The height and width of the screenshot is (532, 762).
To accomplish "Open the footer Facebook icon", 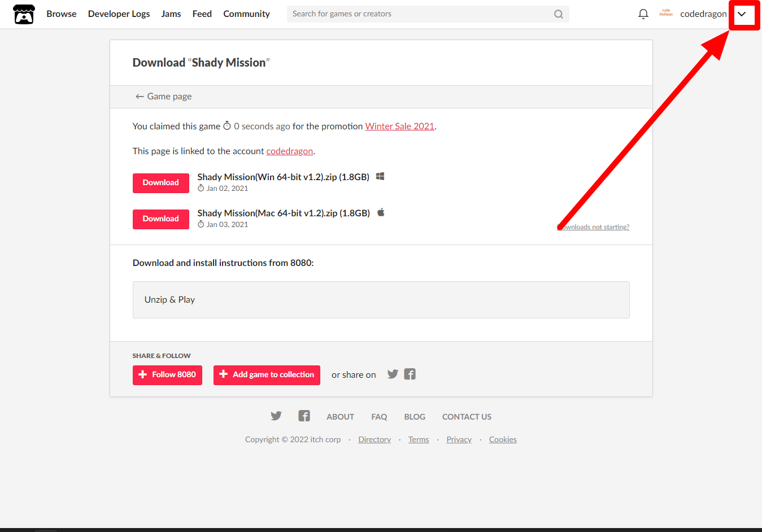I will 304,416.
